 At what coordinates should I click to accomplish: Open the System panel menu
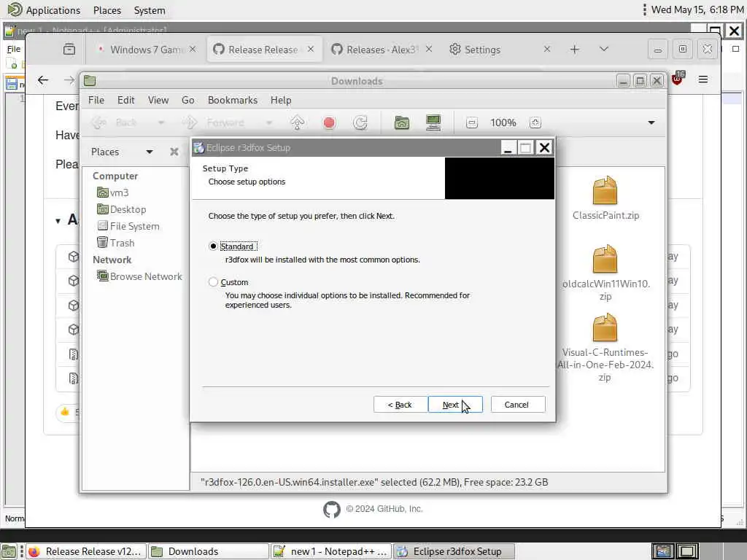coord(150,10)
